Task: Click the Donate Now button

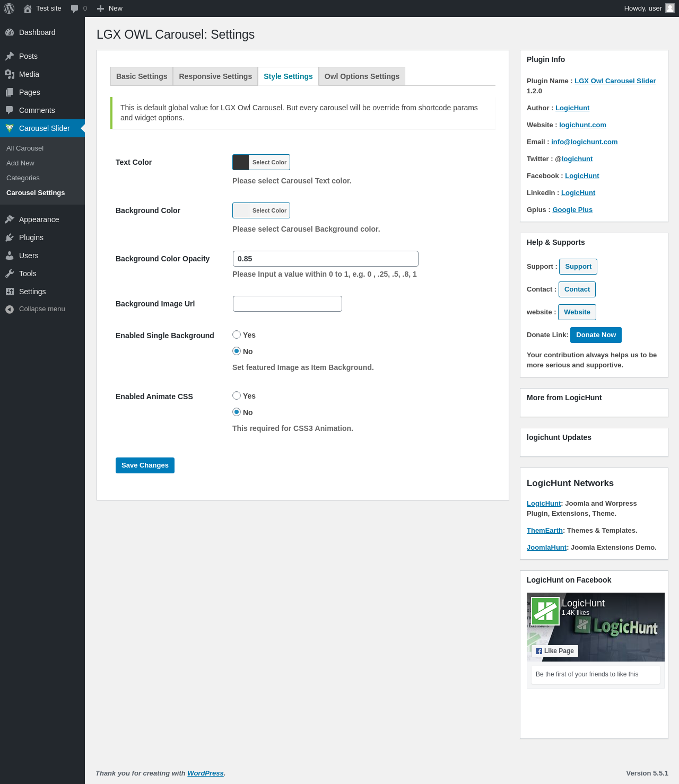Action: point(596,335)
